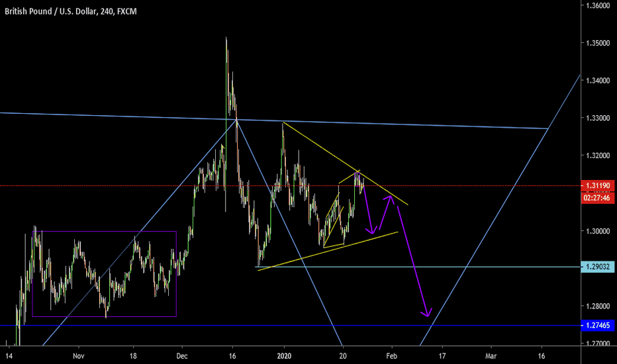The width and height of the screenshot is (617, 364).
Task: Click the Feb label on time axis
Action: (391, 355)
